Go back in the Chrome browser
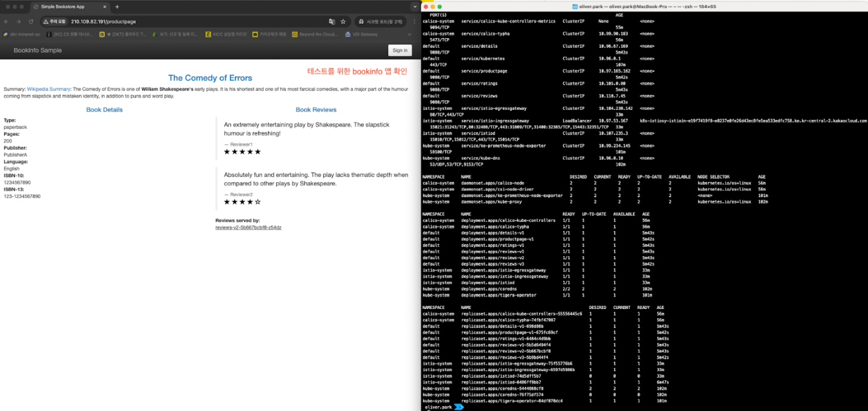This screenshot has width=868, height=411. pos(6,22)
